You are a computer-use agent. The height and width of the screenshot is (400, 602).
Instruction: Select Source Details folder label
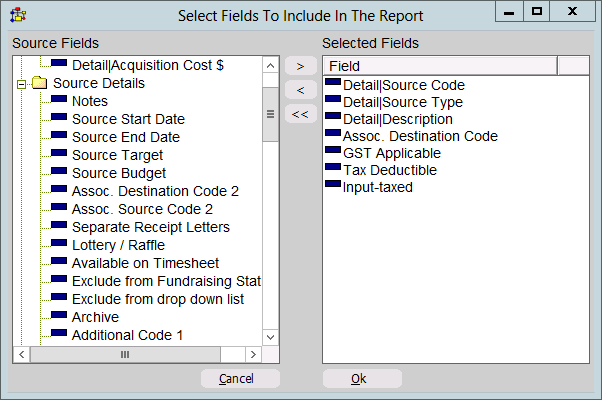point(99,83)
